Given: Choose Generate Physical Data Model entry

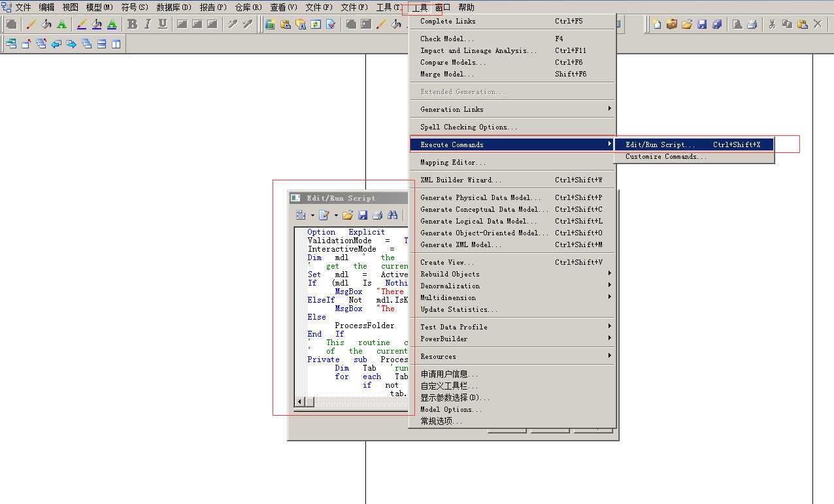Looking at the screenshot, I should point(513,197).
